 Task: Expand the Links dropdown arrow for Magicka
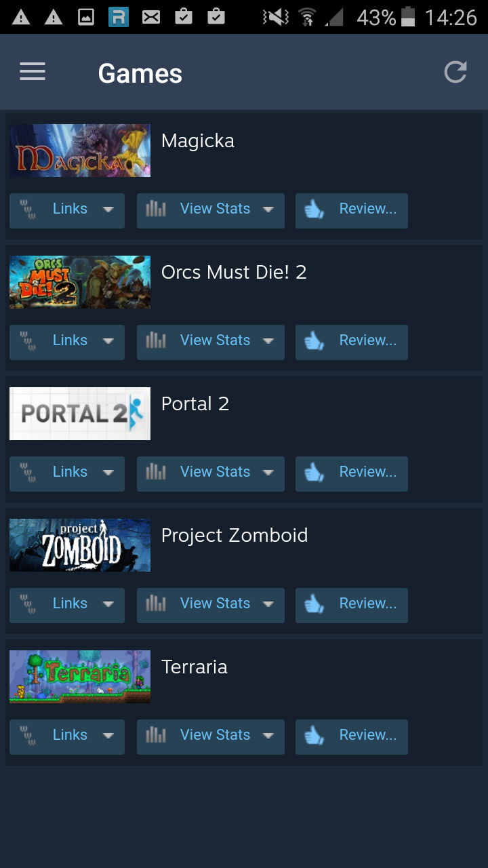108,210
